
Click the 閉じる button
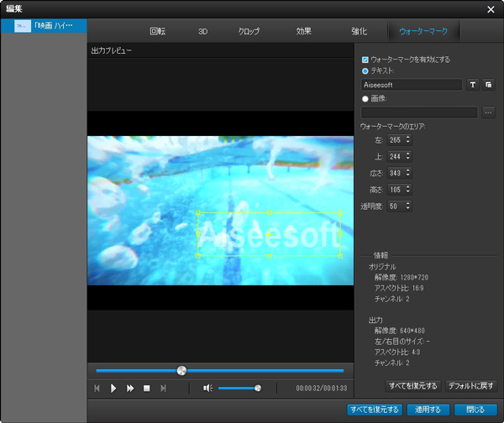coord(475,410)
